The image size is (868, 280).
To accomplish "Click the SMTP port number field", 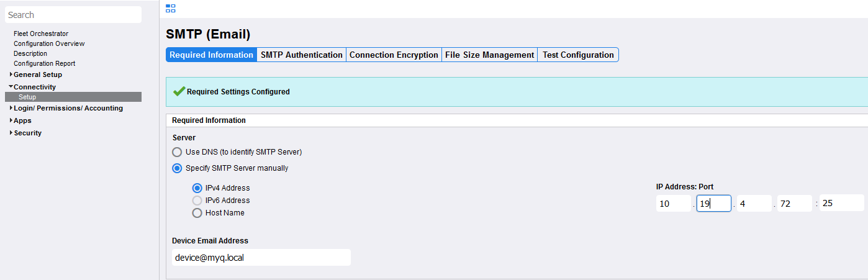I will coord(841,203).
